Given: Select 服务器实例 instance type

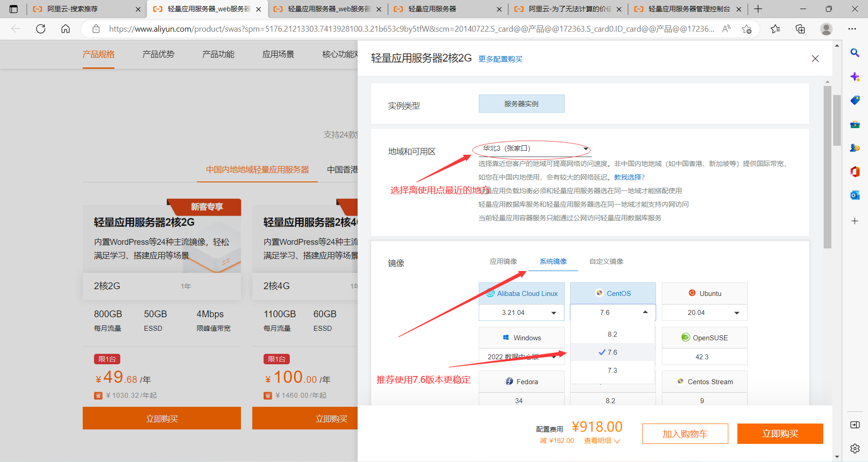Looking at the screenshot, I should pos(522,104).
